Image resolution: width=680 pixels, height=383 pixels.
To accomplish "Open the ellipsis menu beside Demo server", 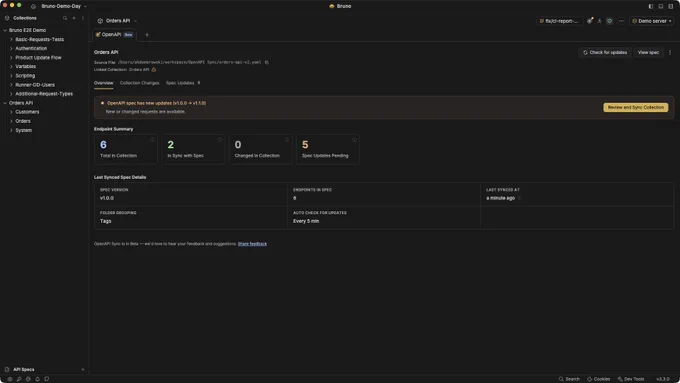I will coord(621,21).
